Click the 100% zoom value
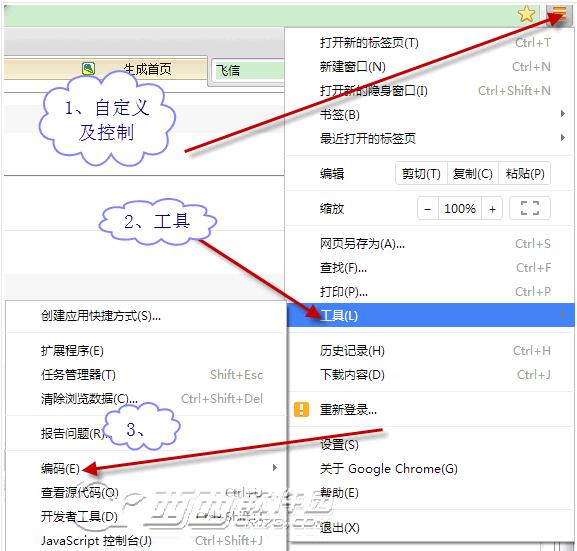 460,209
